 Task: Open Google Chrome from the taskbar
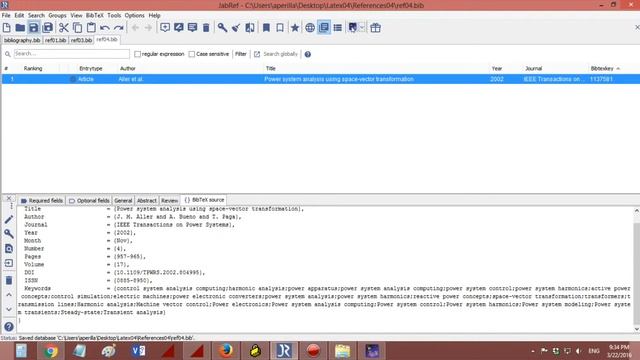(x=51, y=351)
